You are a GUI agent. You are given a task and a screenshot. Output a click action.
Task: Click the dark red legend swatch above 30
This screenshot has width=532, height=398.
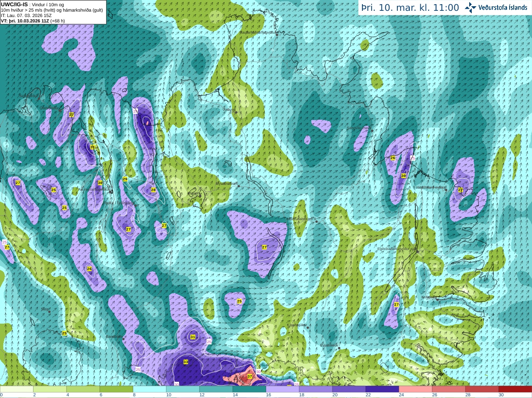tap(515, 389)
